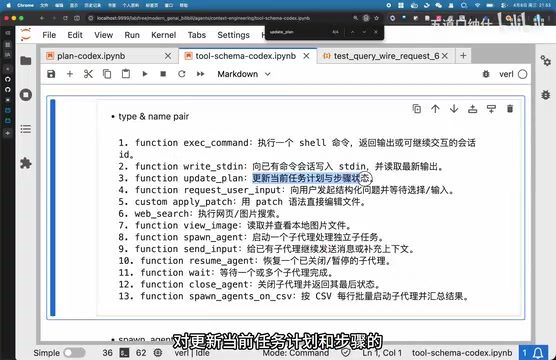Show the table of contents sidebar panel
The image size is (556, 360).
click(x=26, y=129)
